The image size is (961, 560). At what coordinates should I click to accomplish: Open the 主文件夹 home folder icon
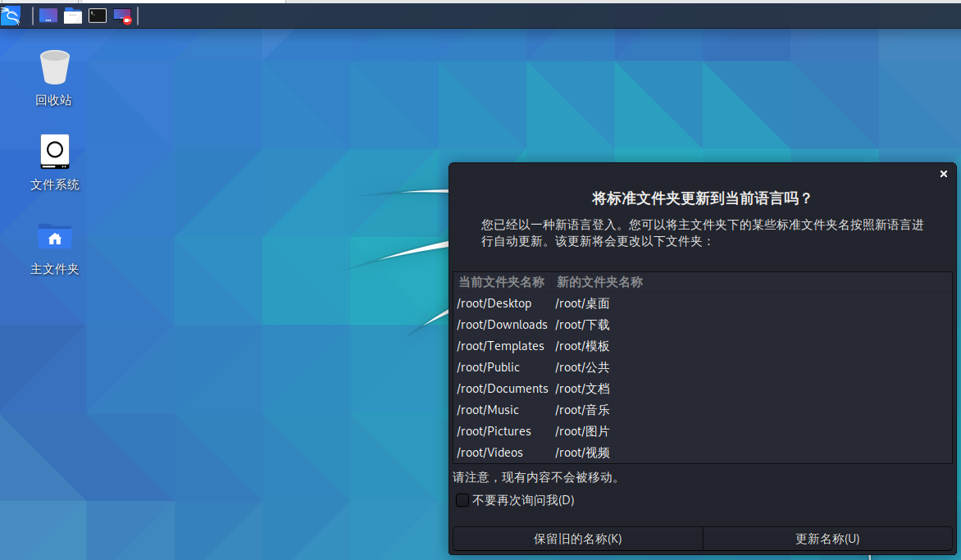[54, 246]
